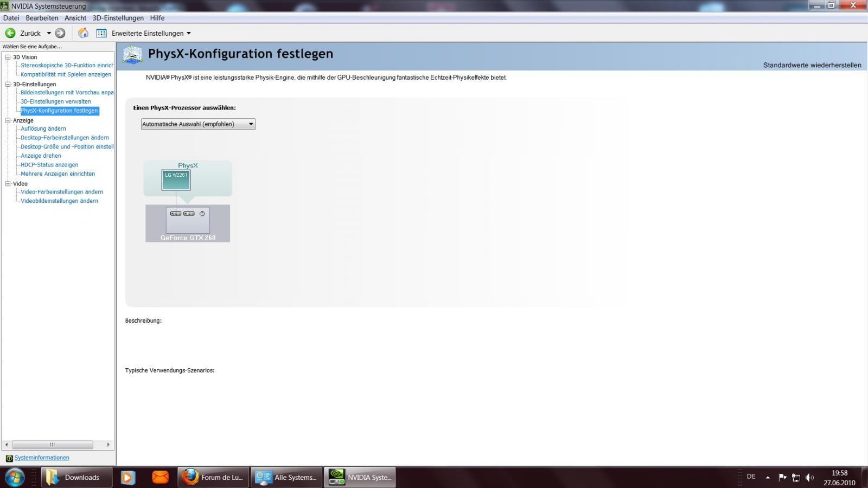Image resolution: width=868 pixels, height=488 pixels.
Task: Click the view grid icon beside Erweiterte Einstellungen
Action: 101,33
